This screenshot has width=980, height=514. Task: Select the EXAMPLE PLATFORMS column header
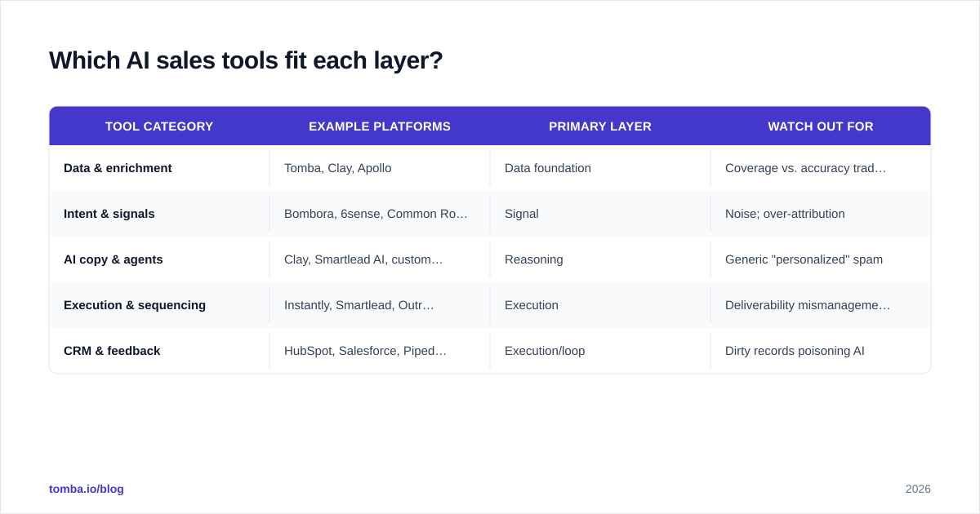(x=380, y=126)
